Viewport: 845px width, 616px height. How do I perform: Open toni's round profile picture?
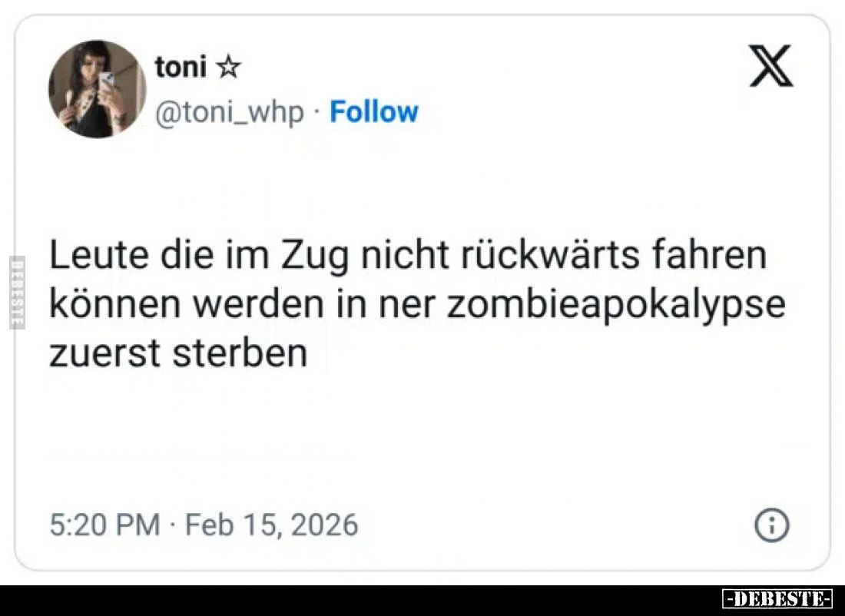pyautogui.click(x=97, y=89)
